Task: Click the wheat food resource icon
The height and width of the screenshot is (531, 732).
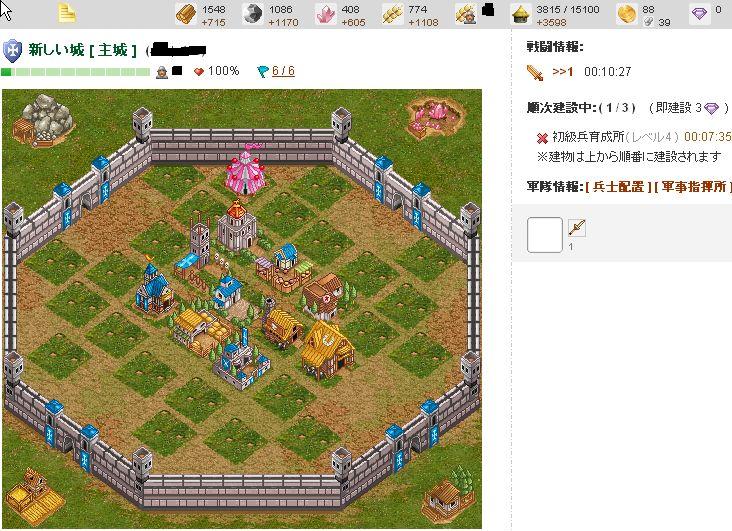Action: (393, 14)
